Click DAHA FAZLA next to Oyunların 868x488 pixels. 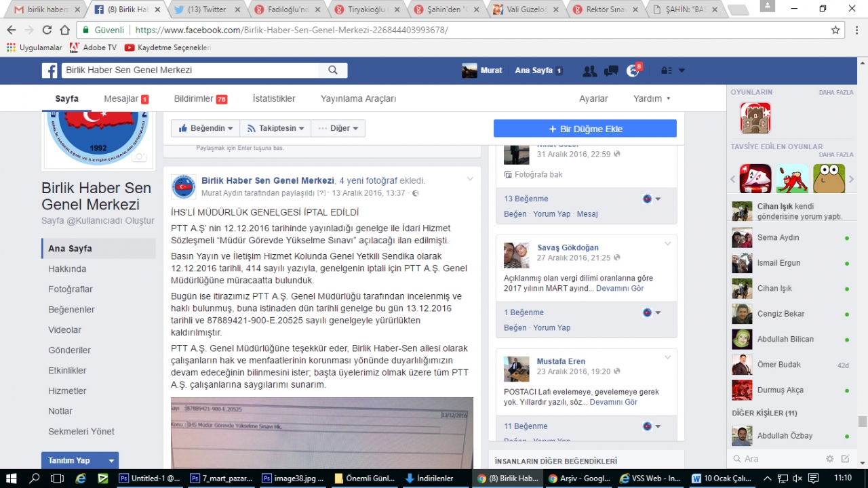[x=836, y=92]
